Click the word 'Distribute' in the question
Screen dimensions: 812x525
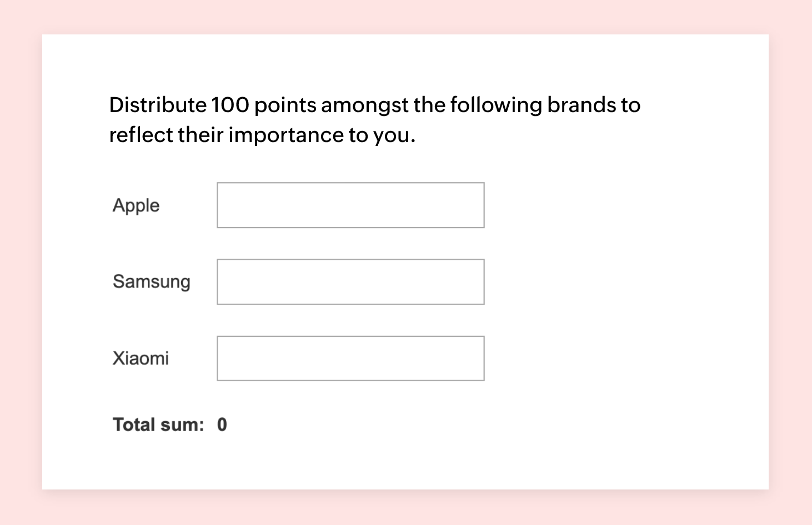pyautogui.click(x=157, y=105)
